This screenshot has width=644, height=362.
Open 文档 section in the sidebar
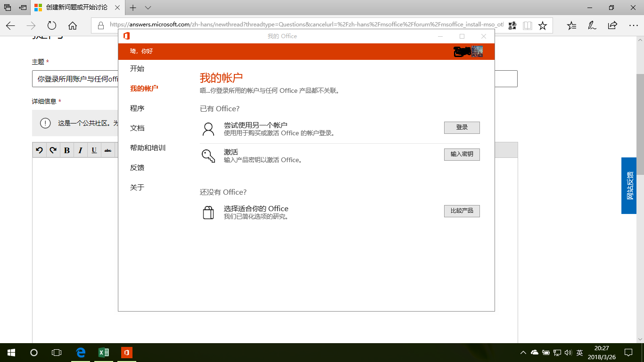(x=137, y=128)
